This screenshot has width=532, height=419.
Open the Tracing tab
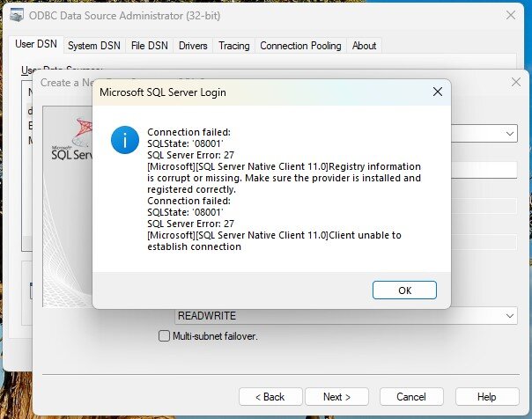(x=233, y=46)
